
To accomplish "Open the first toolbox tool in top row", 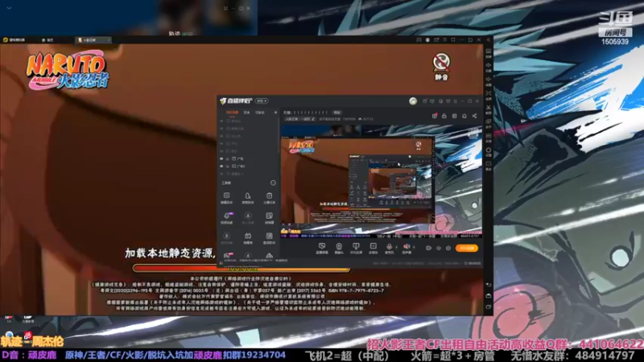I will (x=226, y=197).
